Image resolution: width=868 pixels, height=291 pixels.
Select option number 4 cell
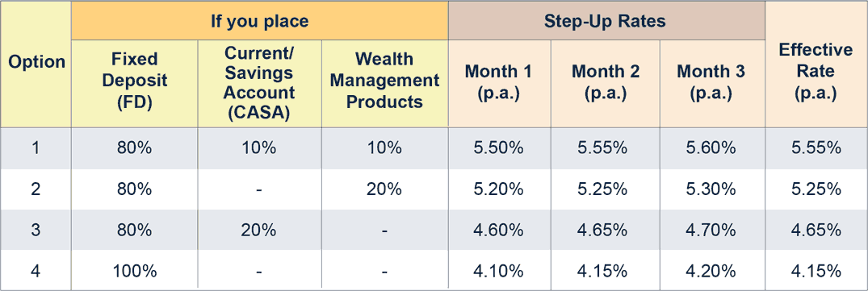coord(36,271)
